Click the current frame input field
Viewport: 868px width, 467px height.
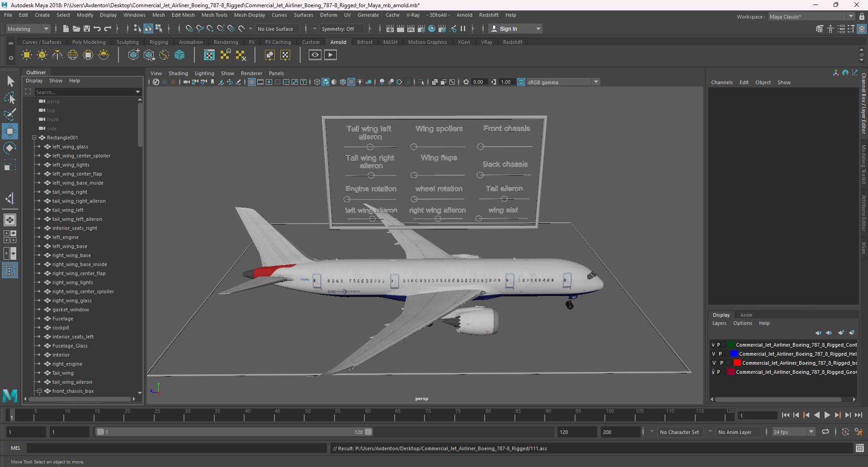(757, 415)
